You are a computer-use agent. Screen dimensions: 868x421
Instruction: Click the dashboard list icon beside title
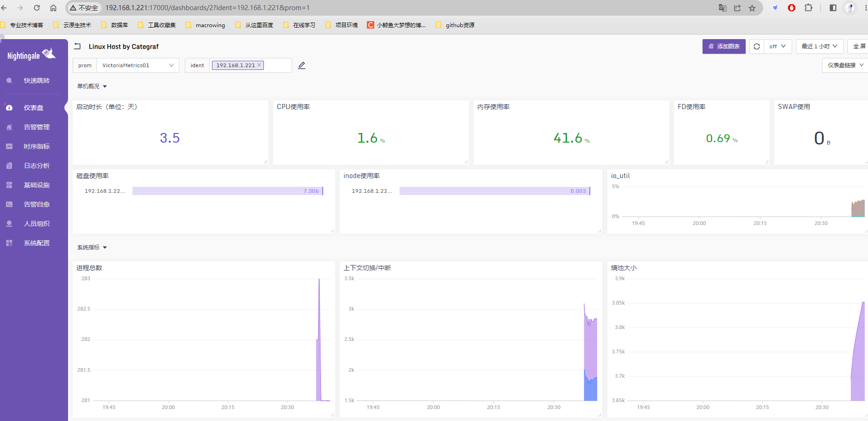pyautogui.click(x=78, y=46)
